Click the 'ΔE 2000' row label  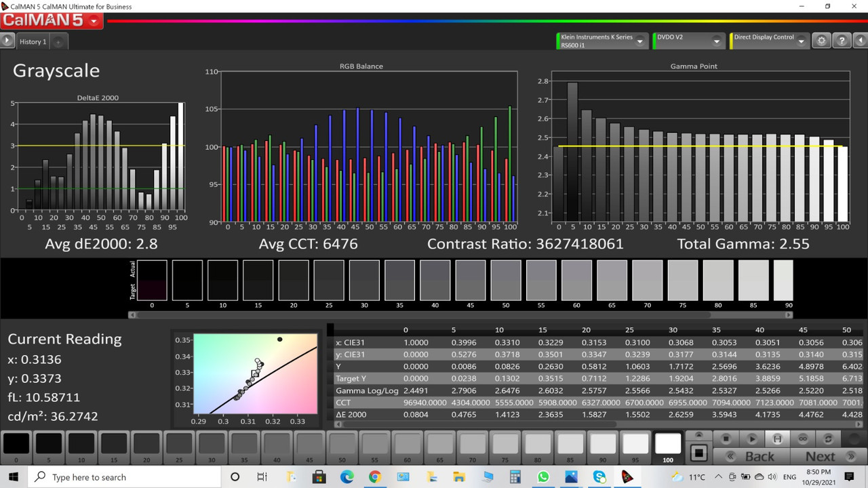tap(353, 415)
